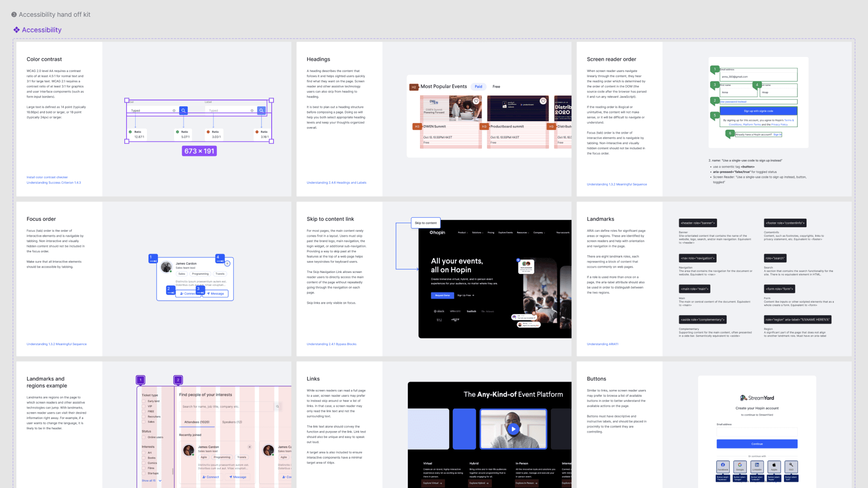
Task: Check the Art interest checkbox
Action: click(144, 453)
